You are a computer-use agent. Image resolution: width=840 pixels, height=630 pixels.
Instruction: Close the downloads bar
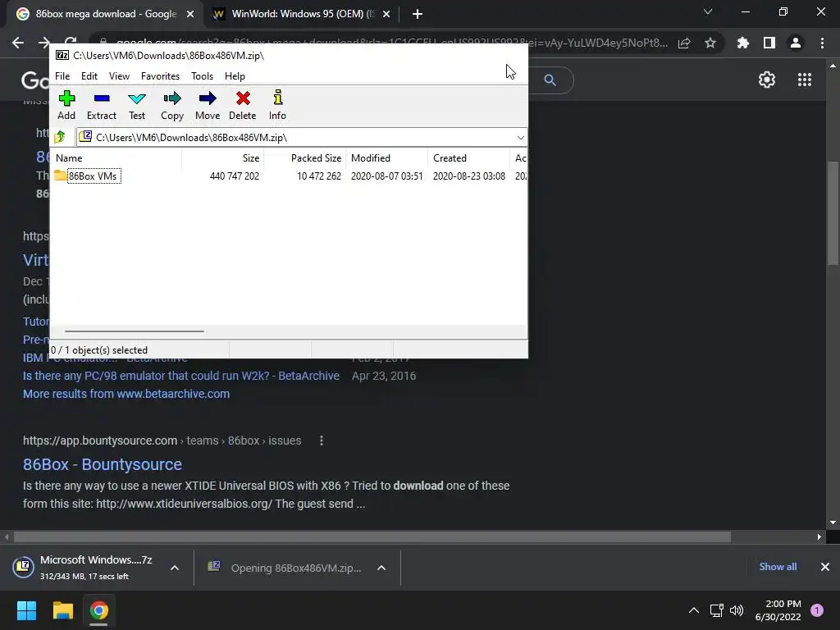point(825,567)
